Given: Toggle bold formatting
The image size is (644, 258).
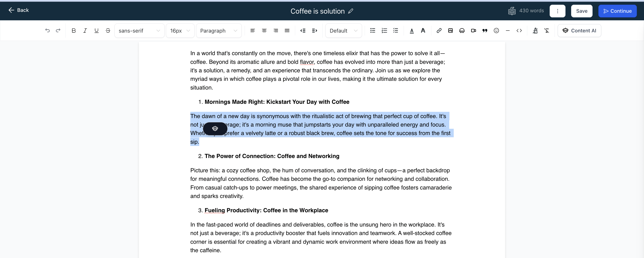Looking at the screenshot, I should click(74, 30).
